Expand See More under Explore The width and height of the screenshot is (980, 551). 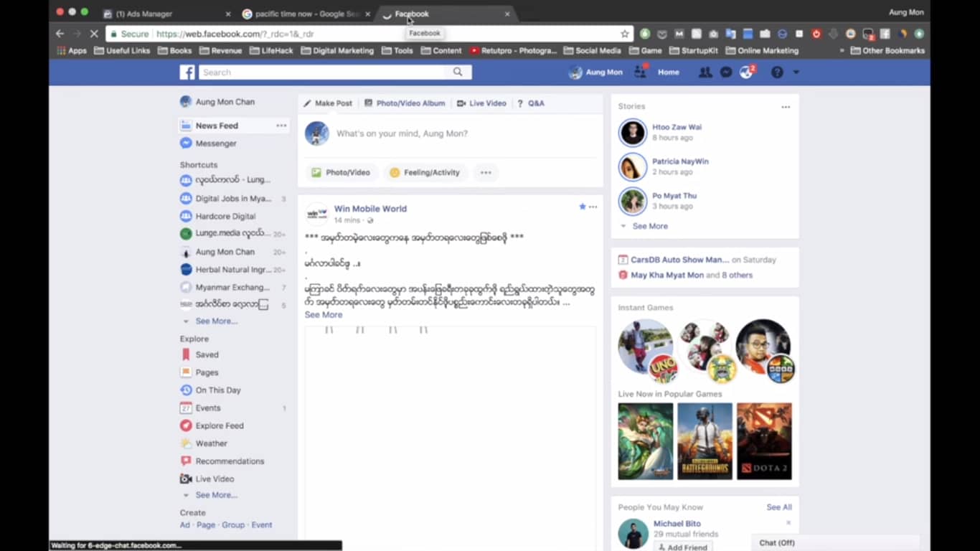[x=216, y=495]
